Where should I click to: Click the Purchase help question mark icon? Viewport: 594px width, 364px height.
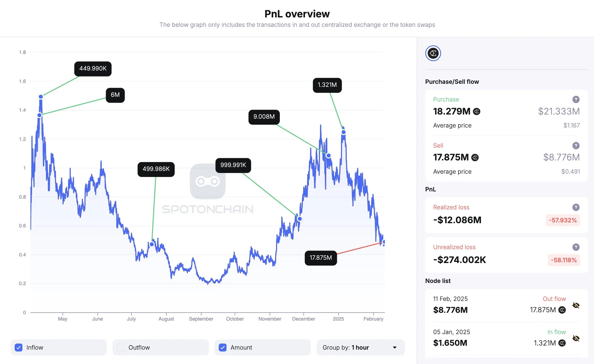click(x=576, y=99)
